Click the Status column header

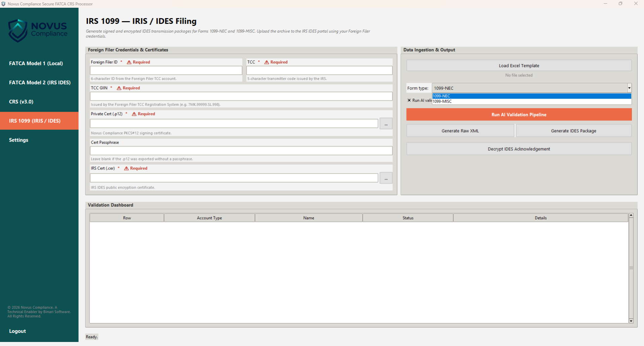point(408,218)
